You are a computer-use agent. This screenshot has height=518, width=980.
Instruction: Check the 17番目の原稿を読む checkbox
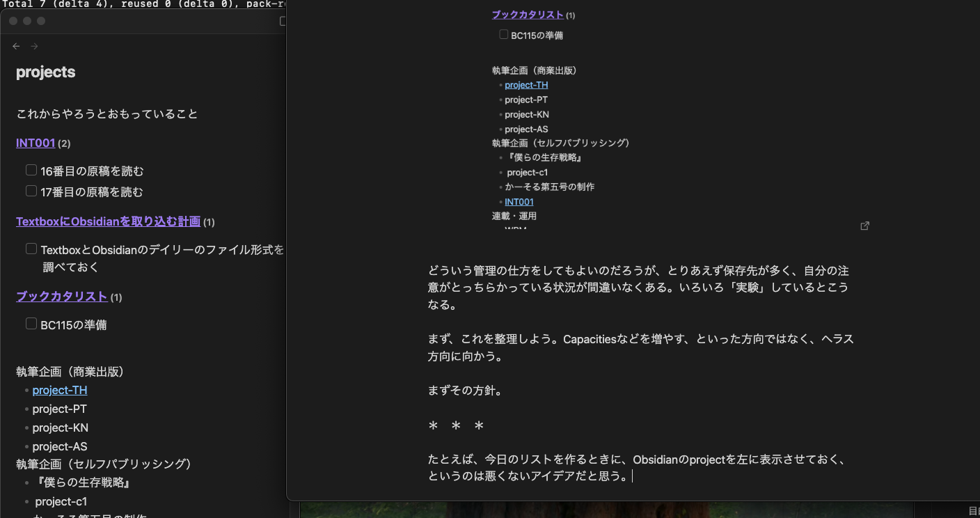coord(31,190)
